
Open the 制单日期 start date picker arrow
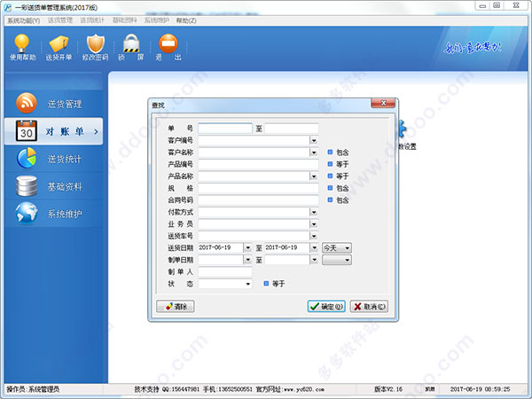[x=247, y=260]
